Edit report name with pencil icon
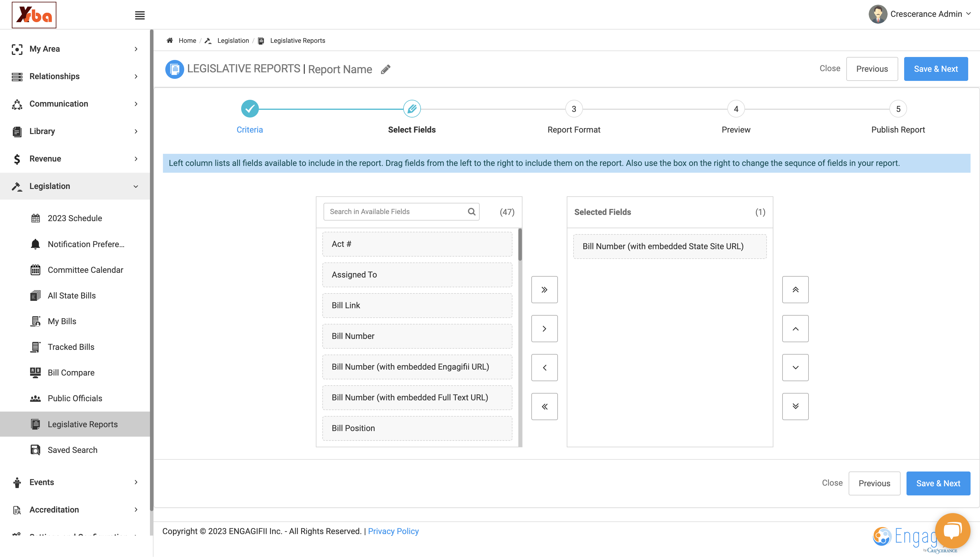 click(386, 69)
